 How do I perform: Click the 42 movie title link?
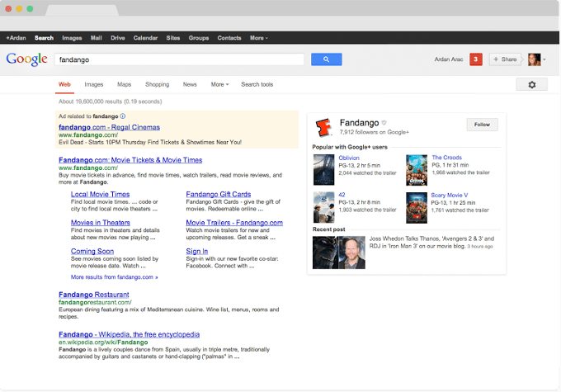point(342,195)
